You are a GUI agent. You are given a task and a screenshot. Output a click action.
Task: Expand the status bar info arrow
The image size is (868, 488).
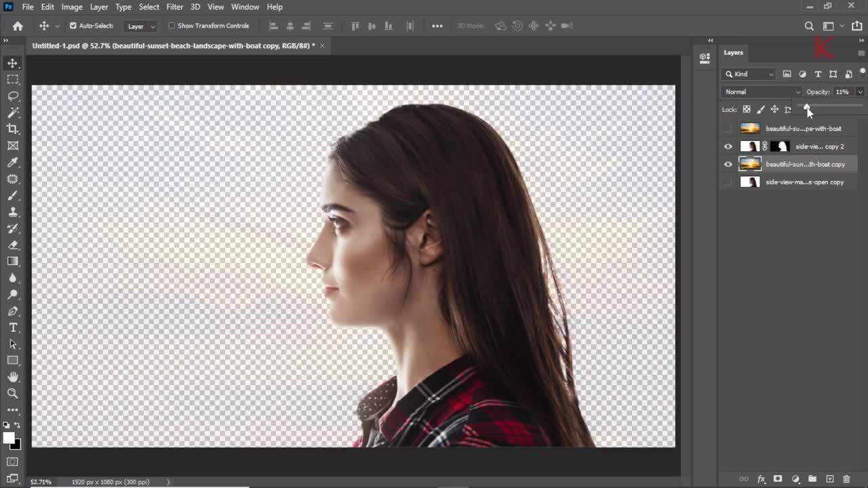168,482
